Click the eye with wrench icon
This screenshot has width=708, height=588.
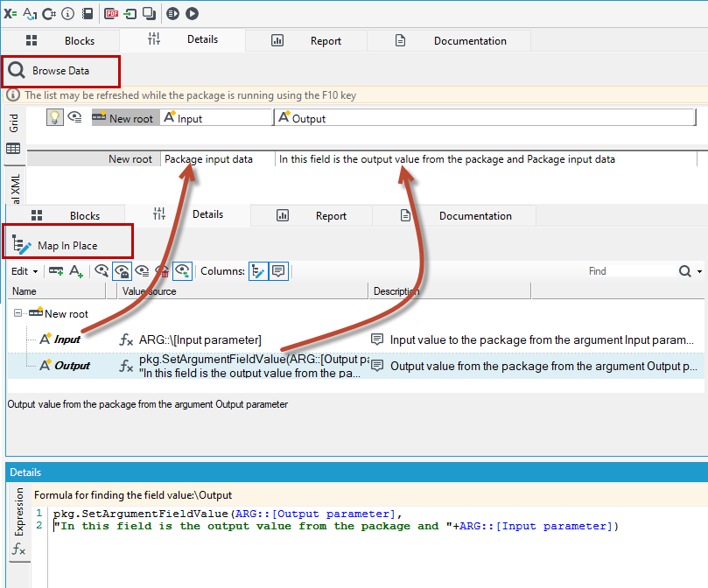coord(102,271)
